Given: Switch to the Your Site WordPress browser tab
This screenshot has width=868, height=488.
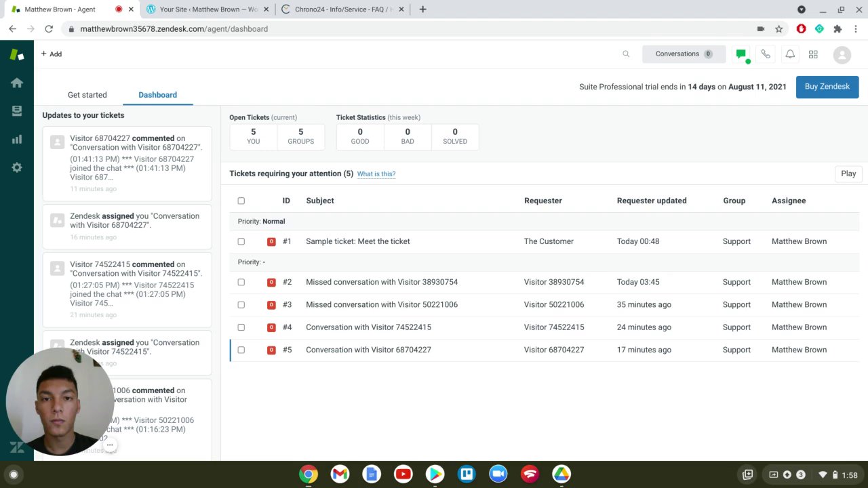Looking at the screenshot, I should pos(208,9).
